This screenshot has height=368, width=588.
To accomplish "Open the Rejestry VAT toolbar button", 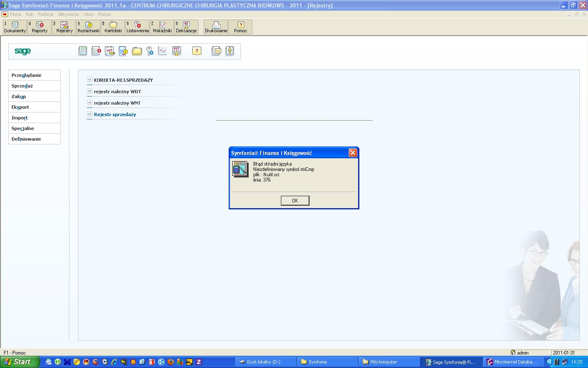I will (64, 27).
